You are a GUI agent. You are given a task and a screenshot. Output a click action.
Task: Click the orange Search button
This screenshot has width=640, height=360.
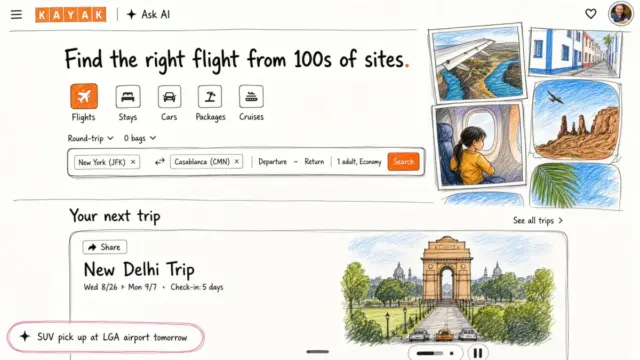coord(404,162)
